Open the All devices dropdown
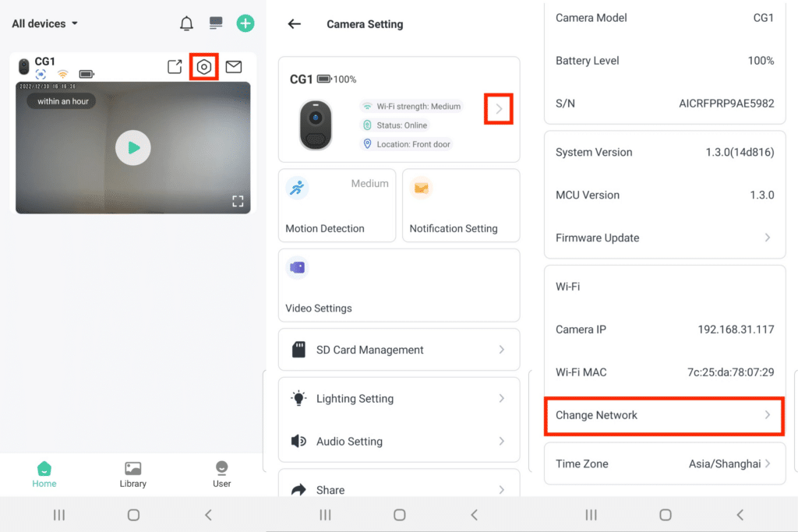798x532 pixels. (44, 23)
